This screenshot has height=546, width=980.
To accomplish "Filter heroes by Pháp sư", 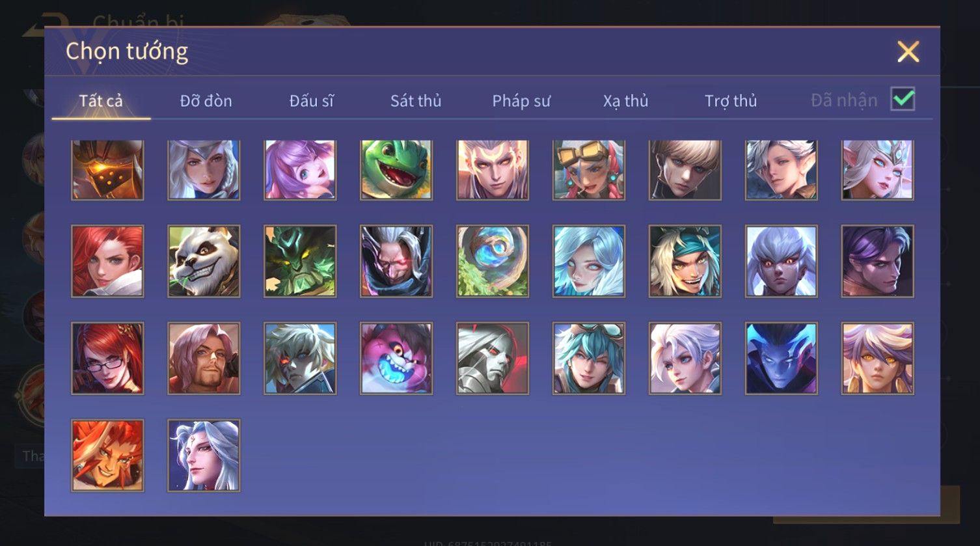I will [521, 101].
